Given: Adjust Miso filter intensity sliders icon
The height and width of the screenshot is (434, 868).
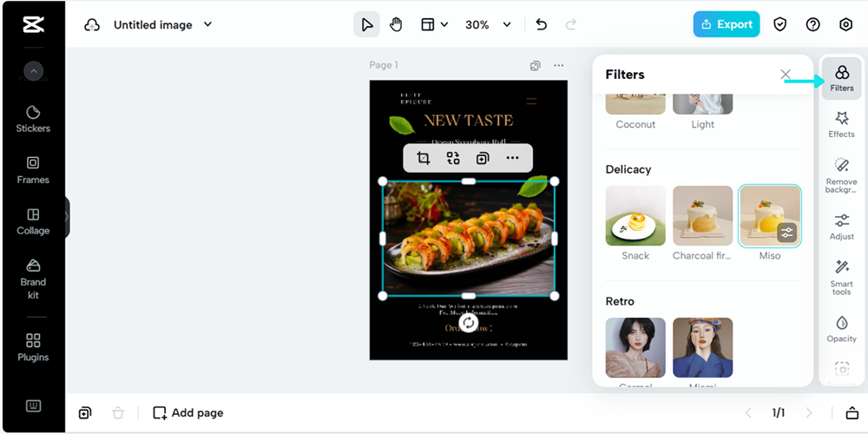Looking at the screenshot, I should coord(787,233).
